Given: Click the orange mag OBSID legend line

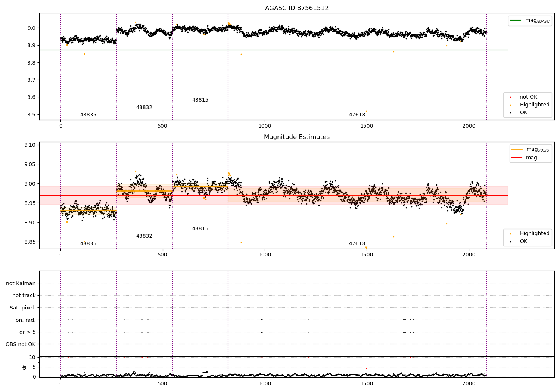Looking at the screenshot, I should (517, 149).
